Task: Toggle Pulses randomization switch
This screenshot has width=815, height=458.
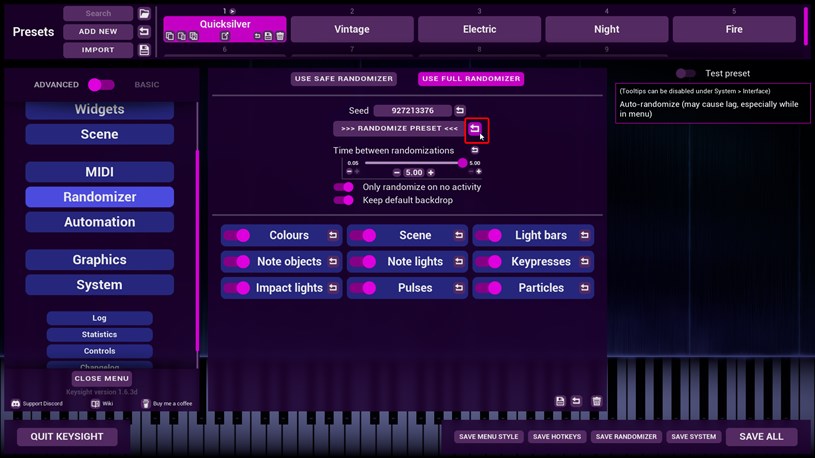Action: 363,287
